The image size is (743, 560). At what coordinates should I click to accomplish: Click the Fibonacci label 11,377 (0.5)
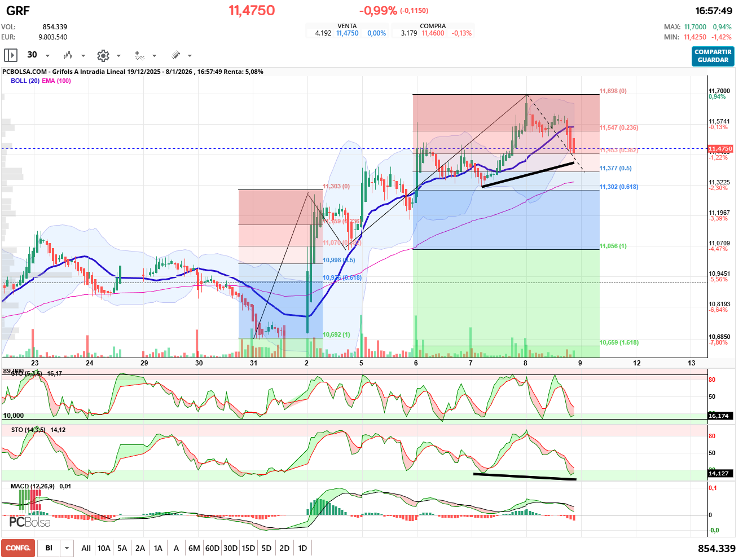point(615,168)
